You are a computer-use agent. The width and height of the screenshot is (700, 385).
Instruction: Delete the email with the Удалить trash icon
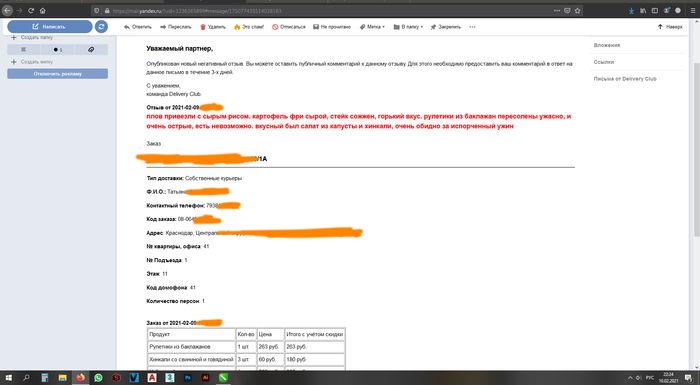[x=213, y=27]
